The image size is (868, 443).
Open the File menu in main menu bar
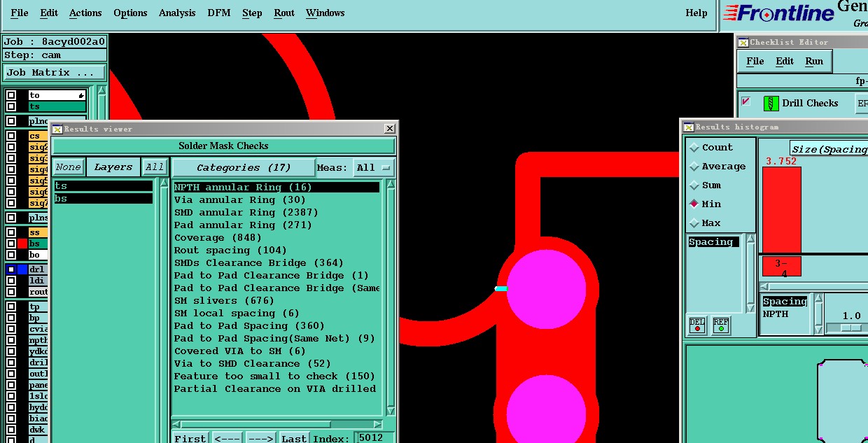pyautogui.click(x=20, y=13)
